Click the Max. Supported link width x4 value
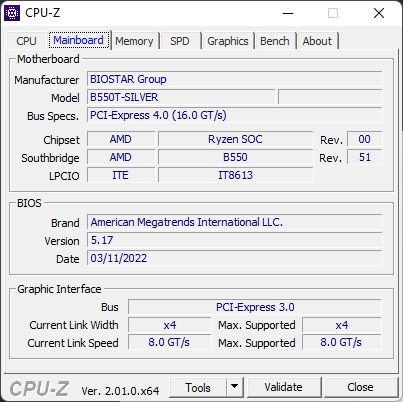403x402 pixels. [342, 325]
